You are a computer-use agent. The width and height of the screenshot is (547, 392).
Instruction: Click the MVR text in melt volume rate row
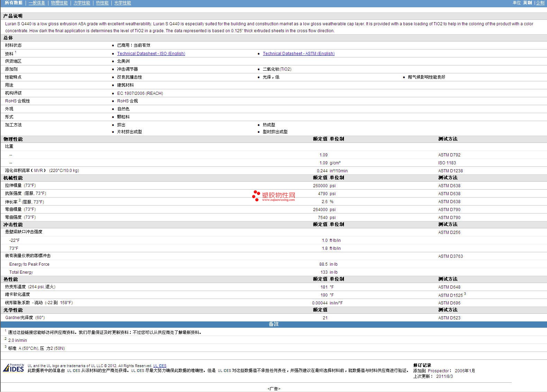pyautogui.click(x=38, y=171)
